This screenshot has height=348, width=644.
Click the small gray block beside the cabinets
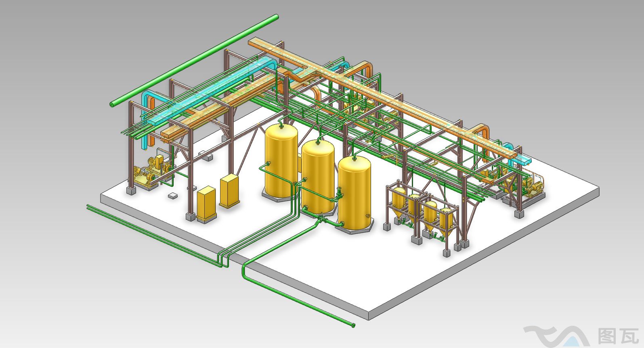(172, 196)
